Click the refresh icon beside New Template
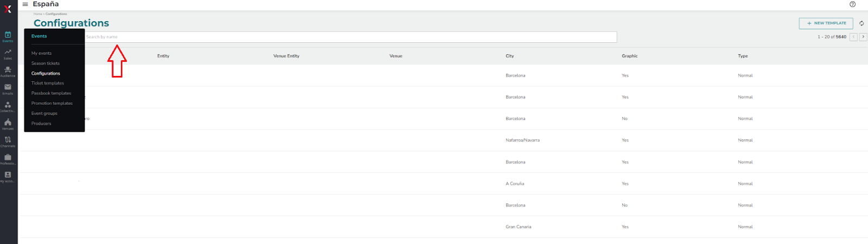This screenshot has width=868, height=244. pos(861,23)
